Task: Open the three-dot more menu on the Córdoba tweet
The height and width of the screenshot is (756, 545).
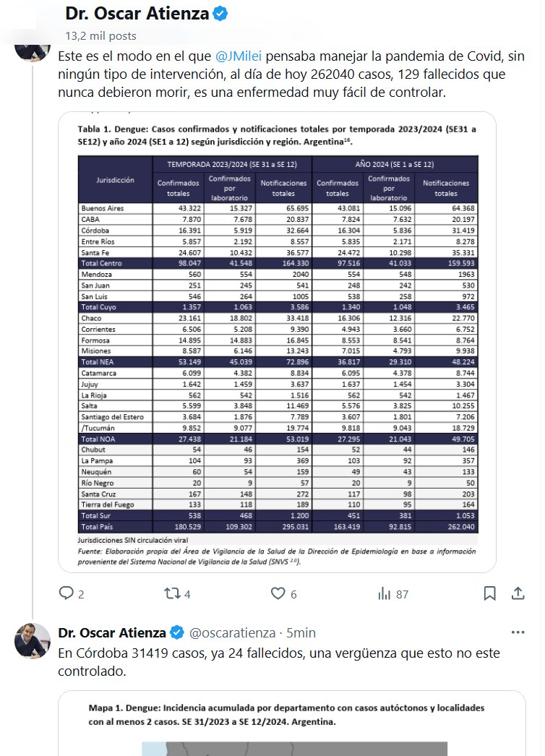Action: (x=518, y=632)
